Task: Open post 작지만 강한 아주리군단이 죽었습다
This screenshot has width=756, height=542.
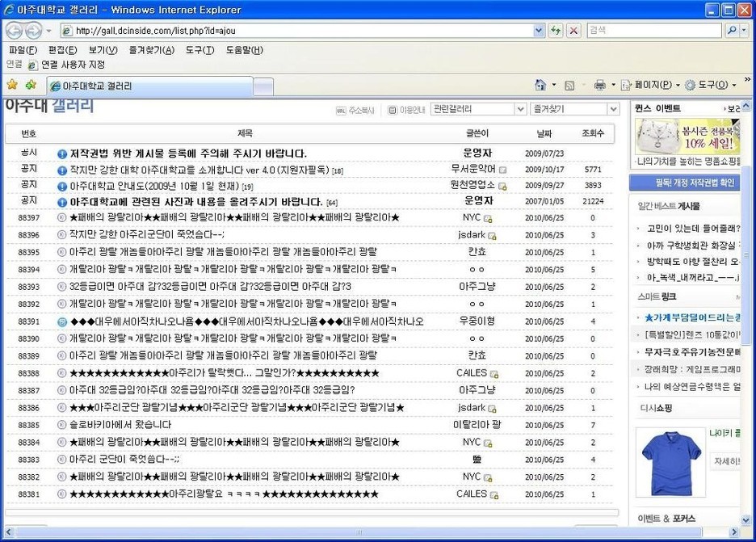Action: 147,235
